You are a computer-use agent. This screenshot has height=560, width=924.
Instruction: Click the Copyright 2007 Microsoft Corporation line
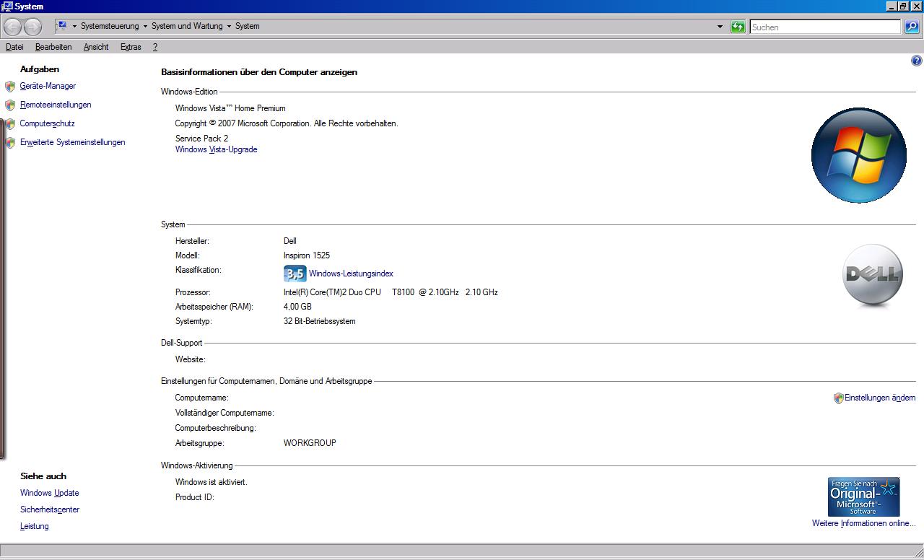287,123
